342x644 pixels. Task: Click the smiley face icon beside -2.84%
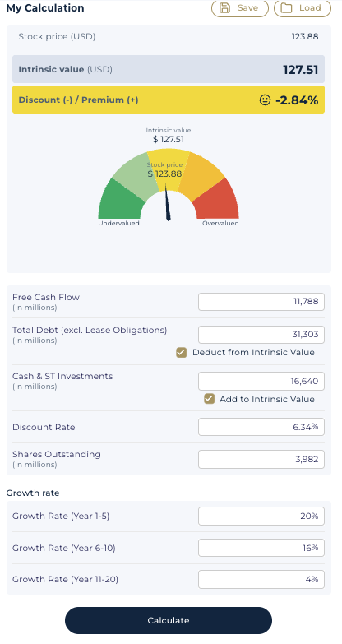click(266, 100)
